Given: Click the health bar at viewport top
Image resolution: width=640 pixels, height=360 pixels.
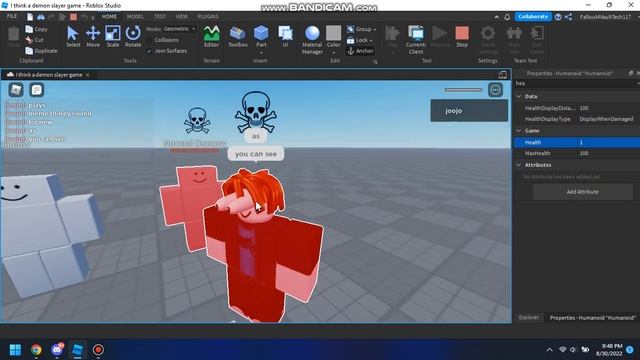Looking at the screenshot, I should [463, 90].
